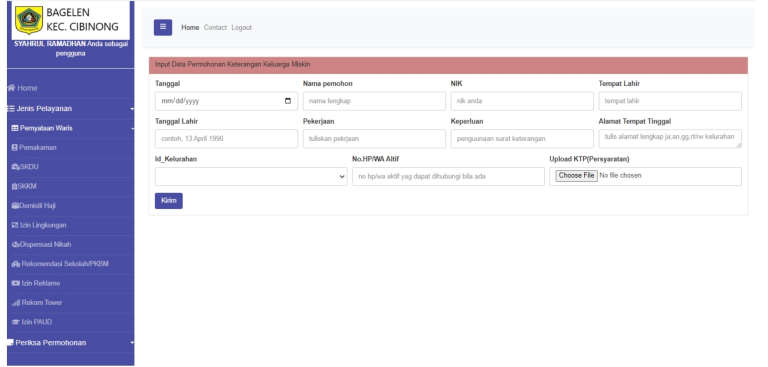Click the Tempat Lahir input field
This screenshot has height=367, width=768.
pyautogui.click(x=670, y=101)
